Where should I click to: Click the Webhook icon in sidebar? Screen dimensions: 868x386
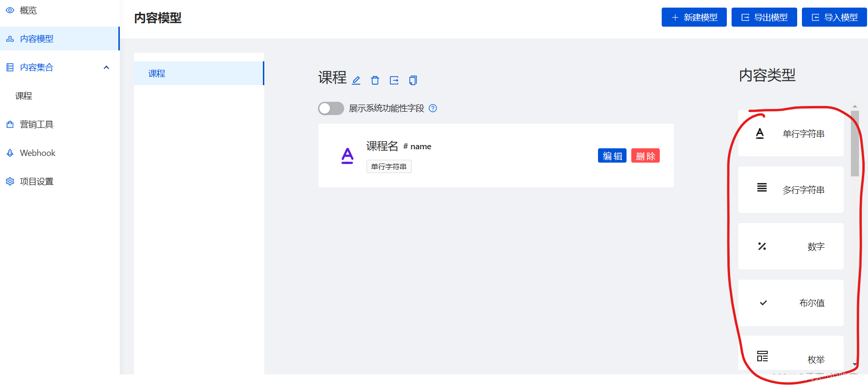click(10, 153)
